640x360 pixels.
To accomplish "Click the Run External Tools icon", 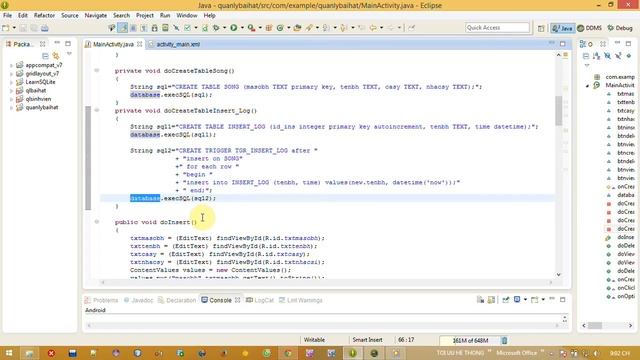I will pyautogui.click(x=251, y=28).
